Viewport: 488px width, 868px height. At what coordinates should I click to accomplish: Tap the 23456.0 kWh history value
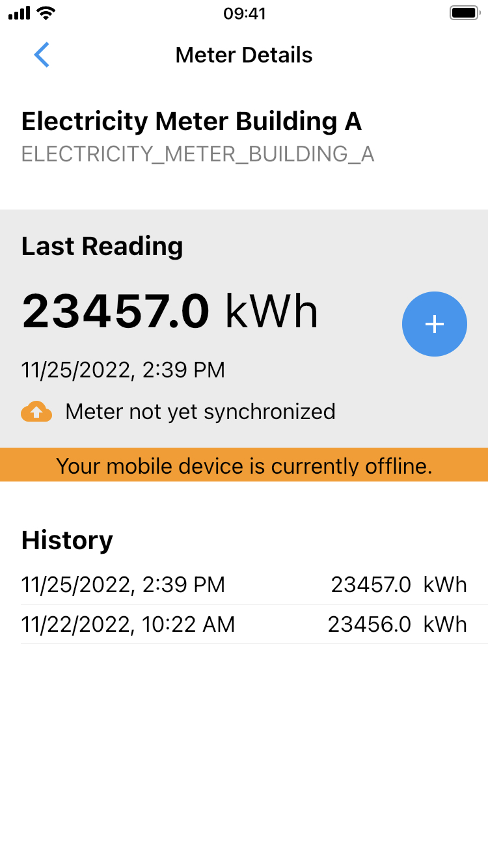(398, 625)
